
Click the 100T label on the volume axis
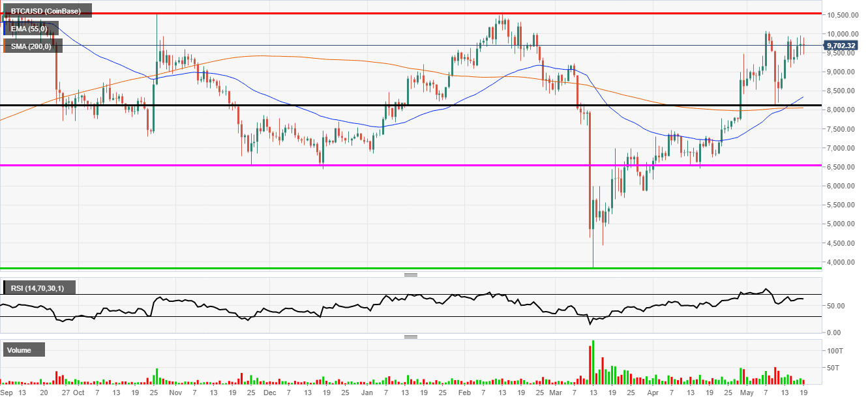click(835, 351)
